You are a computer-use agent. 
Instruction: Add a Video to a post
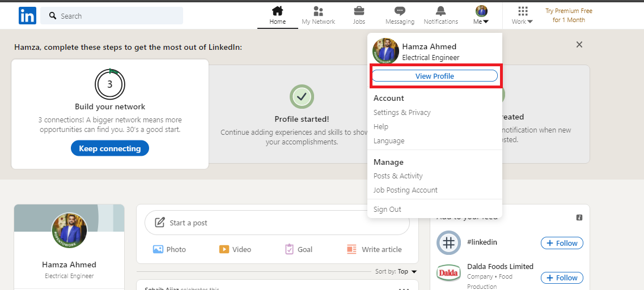pyautogui.click(x=235, y=249)
